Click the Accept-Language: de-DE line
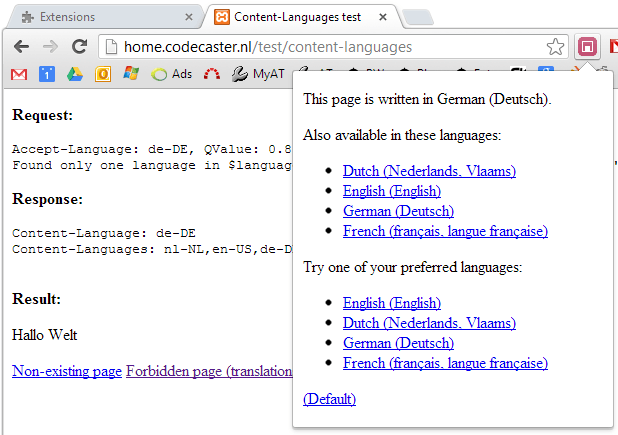The image size is (618, 435). click(152, 149)
